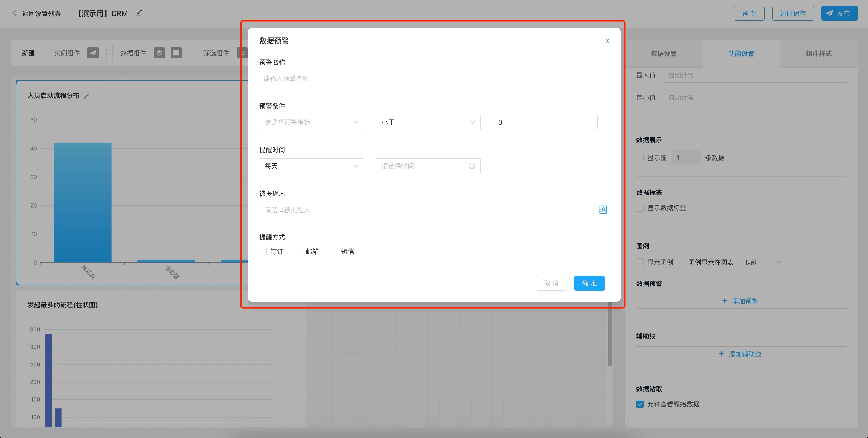Viewport: 868px width, 438px height.
Task: Click the 新建 label
Action: click(x=28, y=53)
